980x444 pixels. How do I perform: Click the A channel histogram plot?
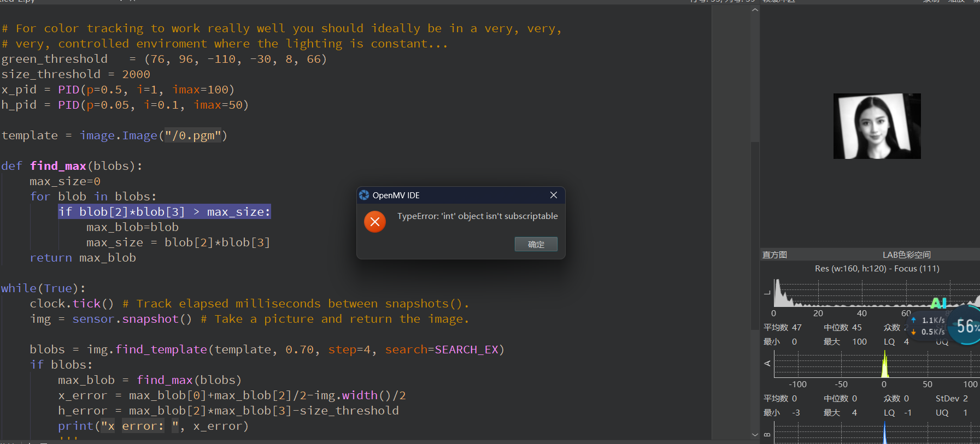tap(877, 364)
